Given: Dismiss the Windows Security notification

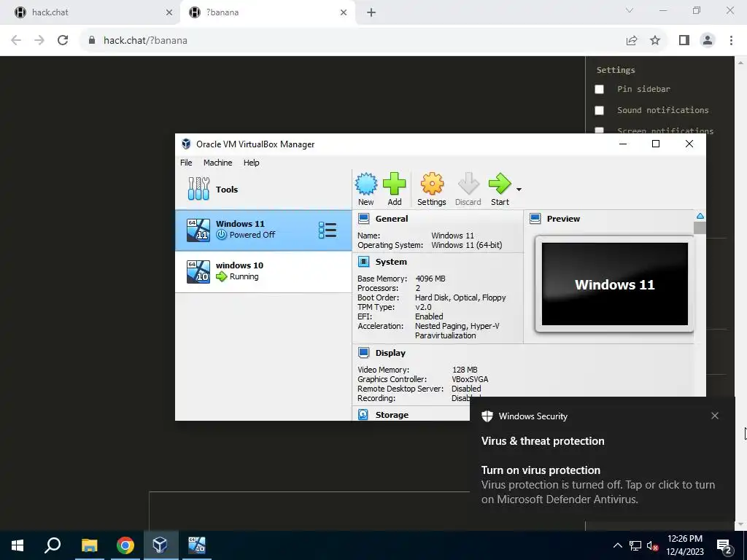Looking at the screenshot, I should coord(715,416).
